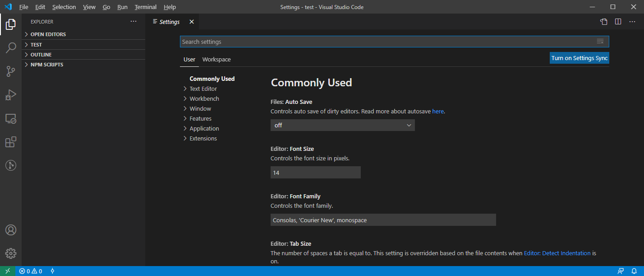Open the Source Control view
This screenshot has height=276, width=644.
[x=11, y=71]
